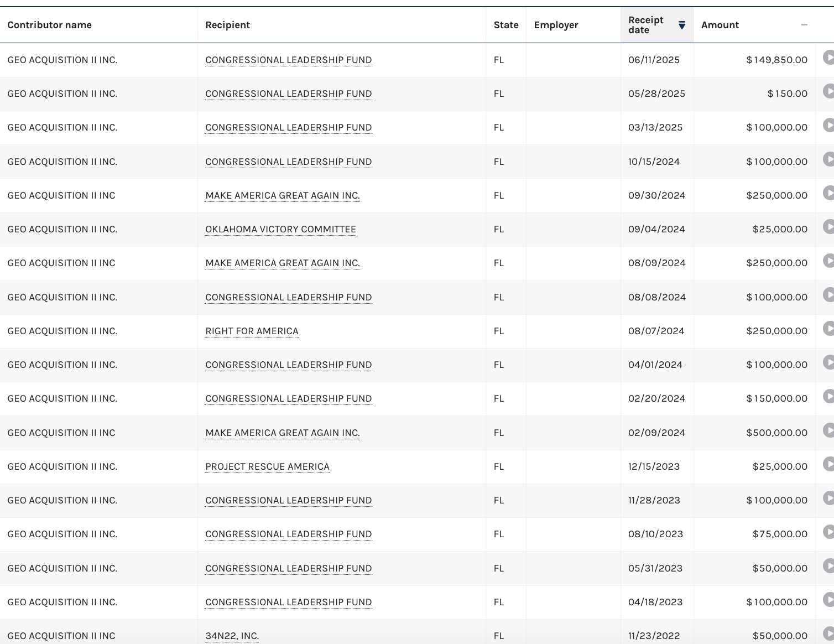834x644 pixels.
Task: Click the arrow icon on the $500,000.00 row
Action: [828, 430]
